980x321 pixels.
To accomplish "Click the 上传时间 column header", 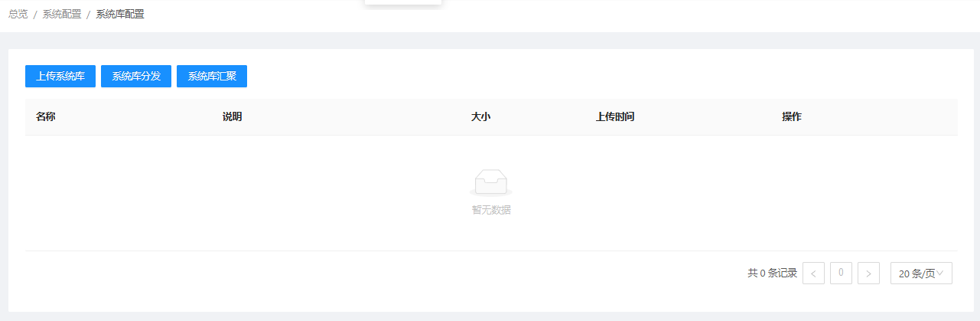I will pos(615,117).
